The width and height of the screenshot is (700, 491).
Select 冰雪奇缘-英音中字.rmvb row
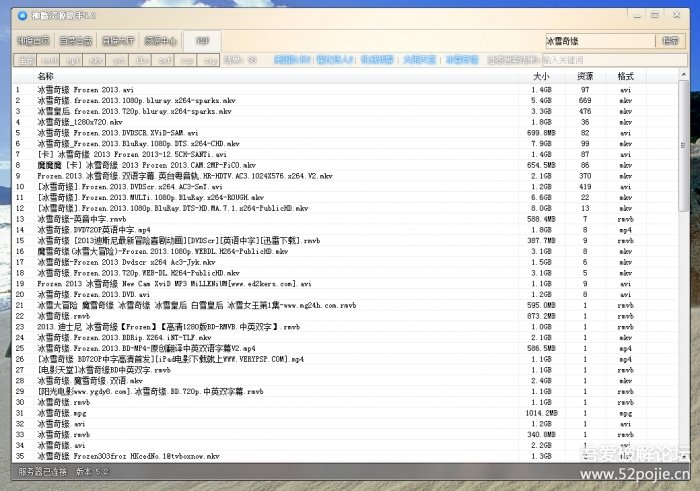(x=345, y=219)
